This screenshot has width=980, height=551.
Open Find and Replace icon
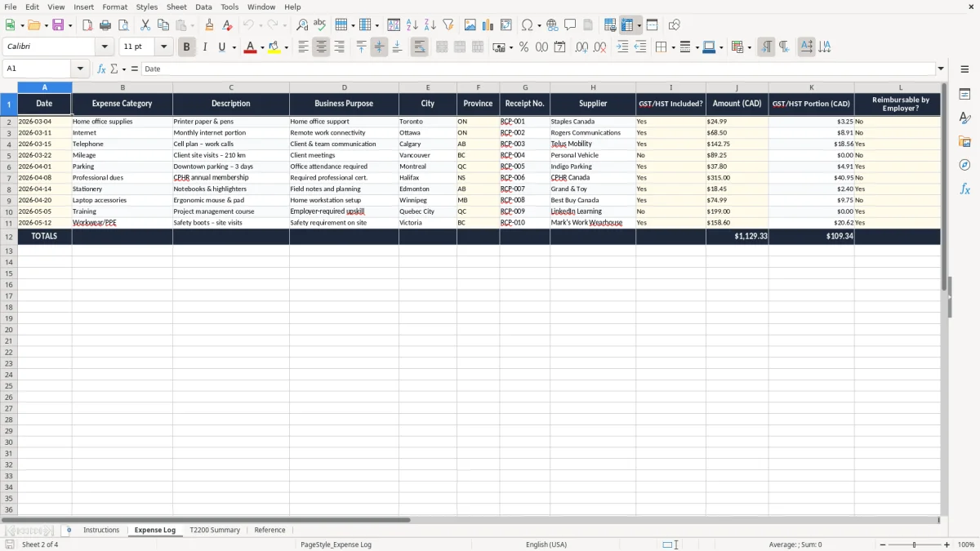tap(302, 25)
